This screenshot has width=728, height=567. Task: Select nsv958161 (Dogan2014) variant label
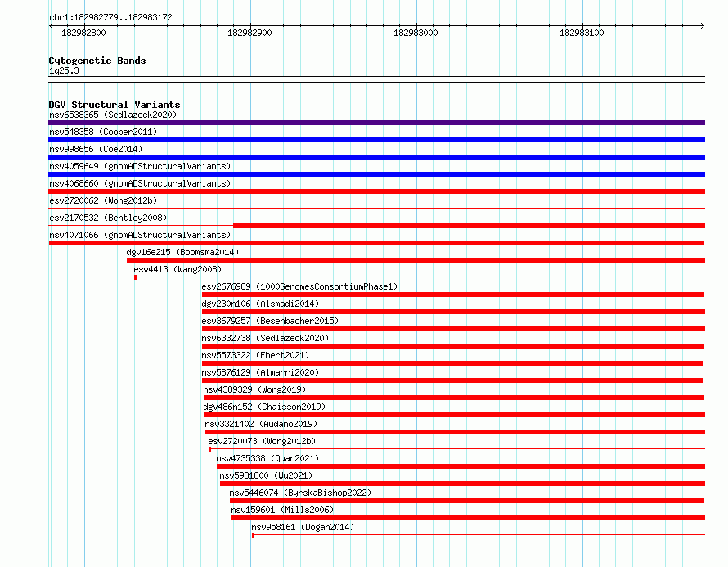(303, 527)
